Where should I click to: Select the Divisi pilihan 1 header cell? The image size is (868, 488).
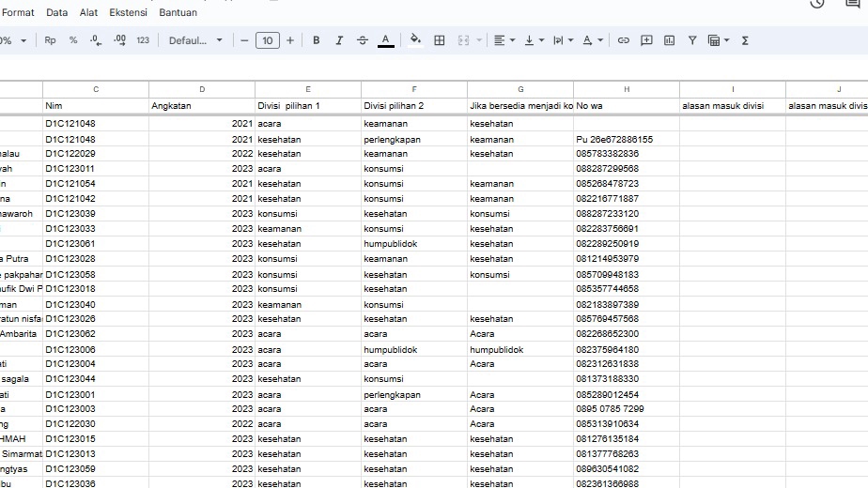308,106
